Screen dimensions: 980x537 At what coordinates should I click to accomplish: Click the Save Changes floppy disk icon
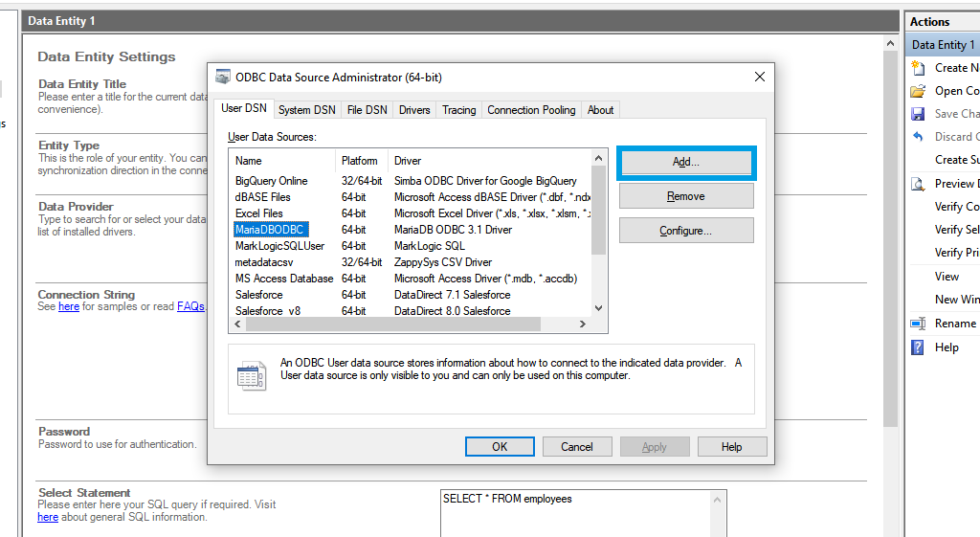click(x=918, y=114)
